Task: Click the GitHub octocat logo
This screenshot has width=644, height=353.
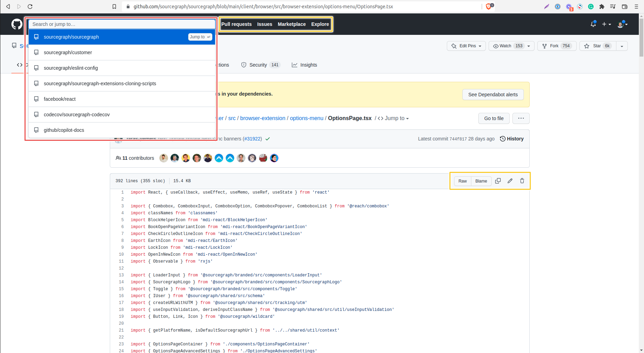Action: tap(17, 24)
